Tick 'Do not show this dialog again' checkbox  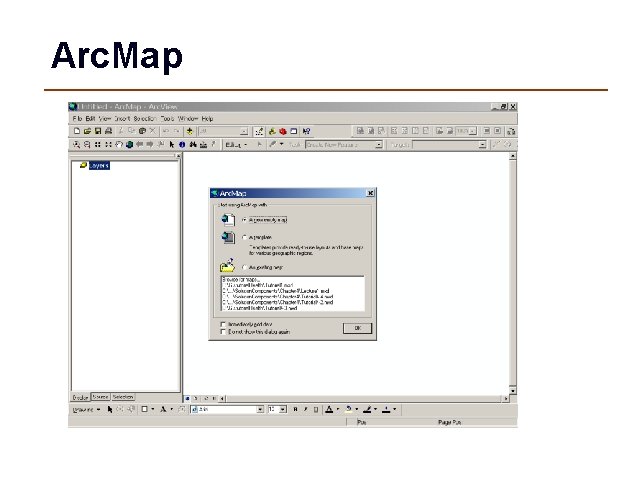(223, 332)
